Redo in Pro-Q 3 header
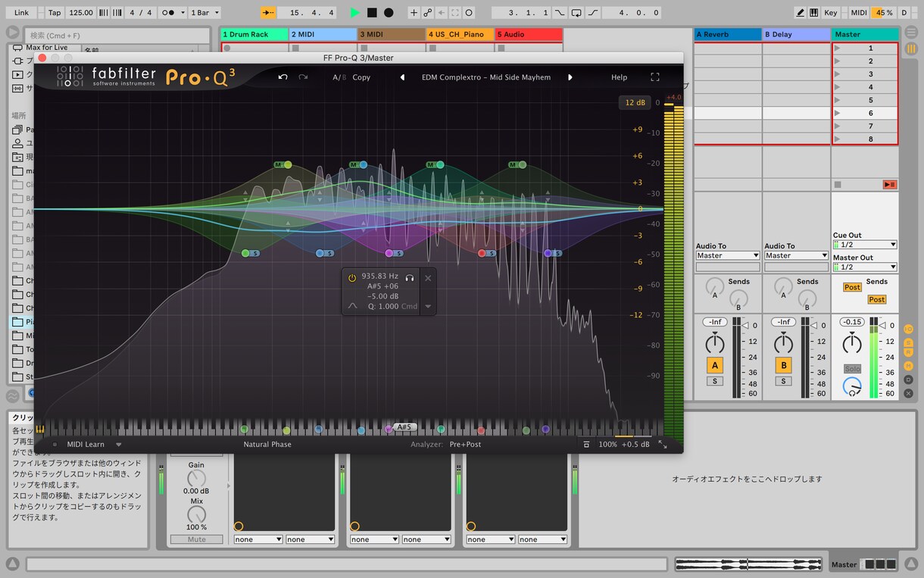The width and height of the screenshot is (924, 578). click(303, 77)
